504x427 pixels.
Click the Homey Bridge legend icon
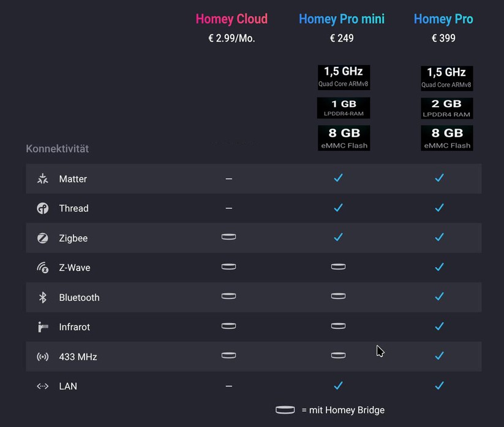tap(285, 410)
